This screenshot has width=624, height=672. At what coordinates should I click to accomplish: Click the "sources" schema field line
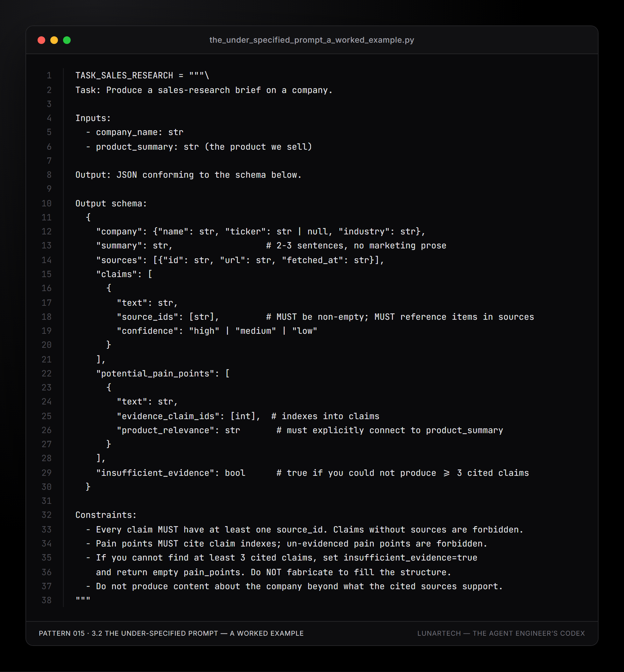coord(240,260)
